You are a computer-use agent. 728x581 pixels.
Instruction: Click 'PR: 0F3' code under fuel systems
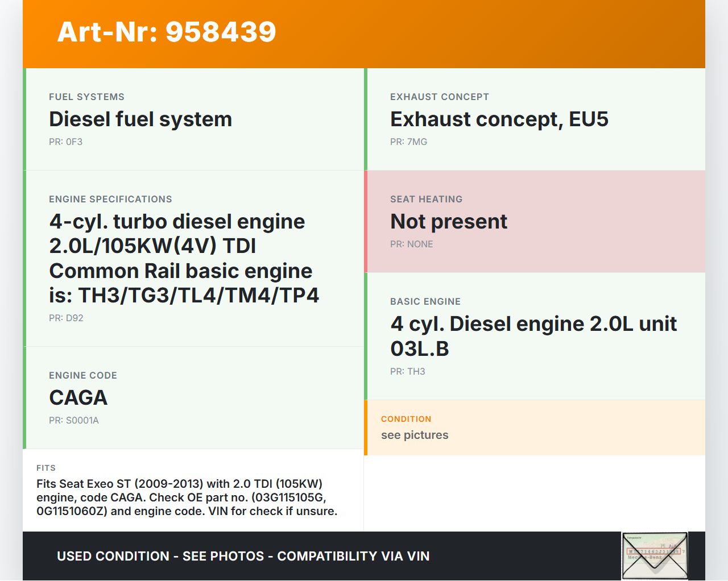(x=65, y=142)
